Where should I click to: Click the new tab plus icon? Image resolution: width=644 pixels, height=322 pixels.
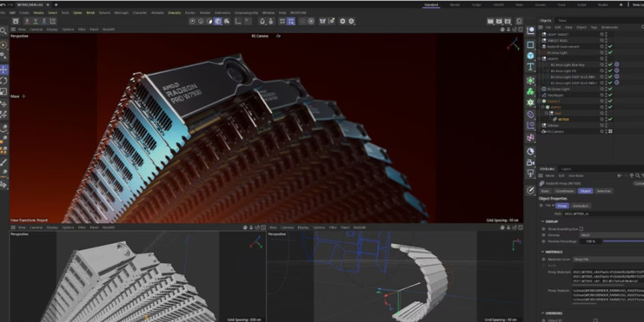click(x=56, y=5)
